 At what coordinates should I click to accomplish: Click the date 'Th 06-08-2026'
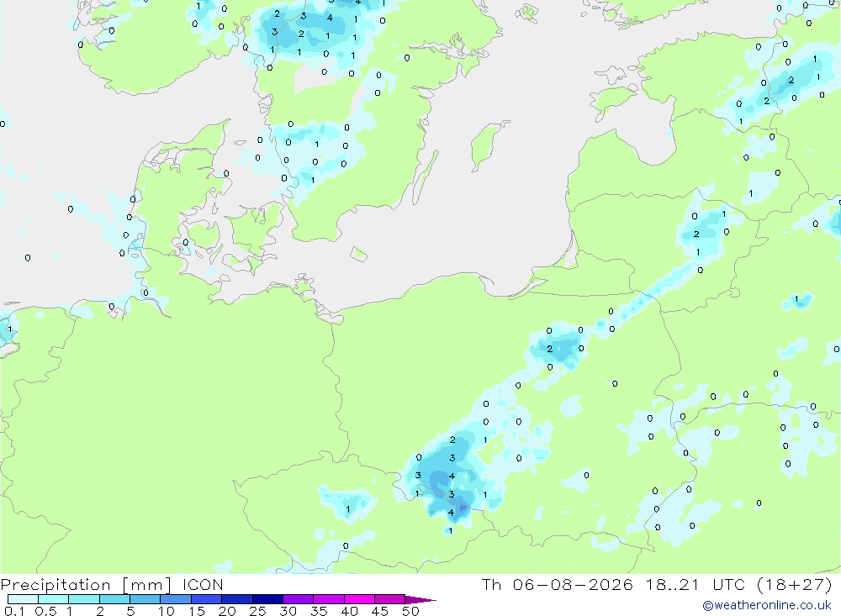558,584
